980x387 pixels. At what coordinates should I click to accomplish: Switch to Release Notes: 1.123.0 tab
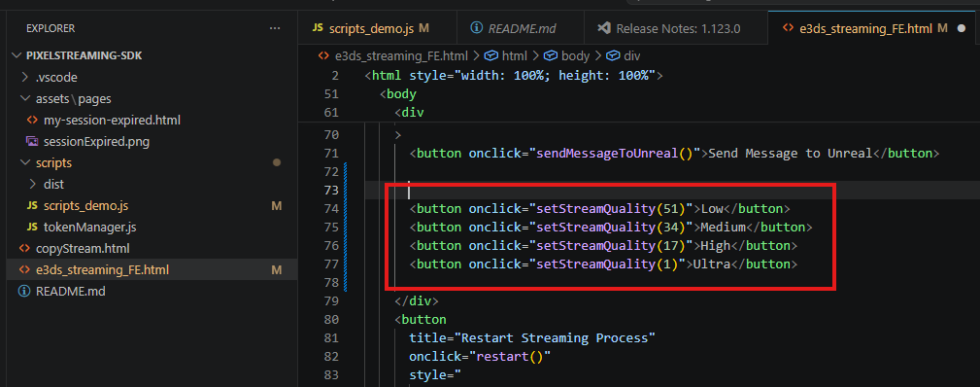pyautogui.click(x=678, y=28)
